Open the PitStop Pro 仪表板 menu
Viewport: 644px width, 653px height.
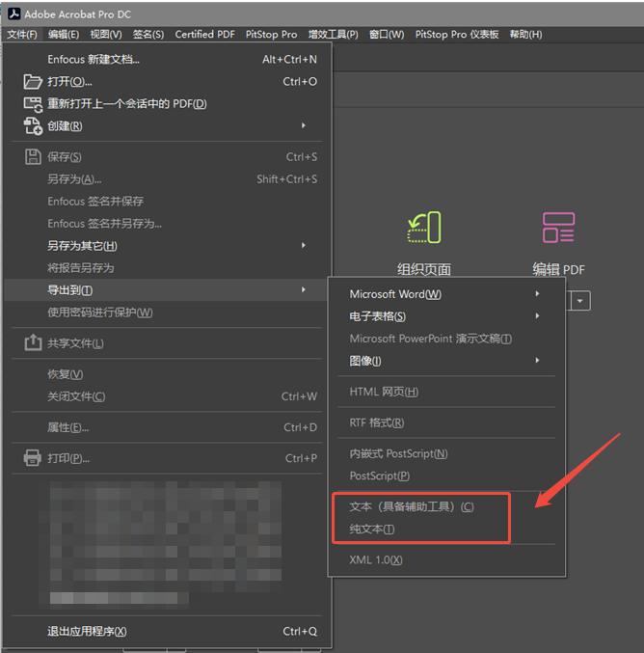click(457, 35)
